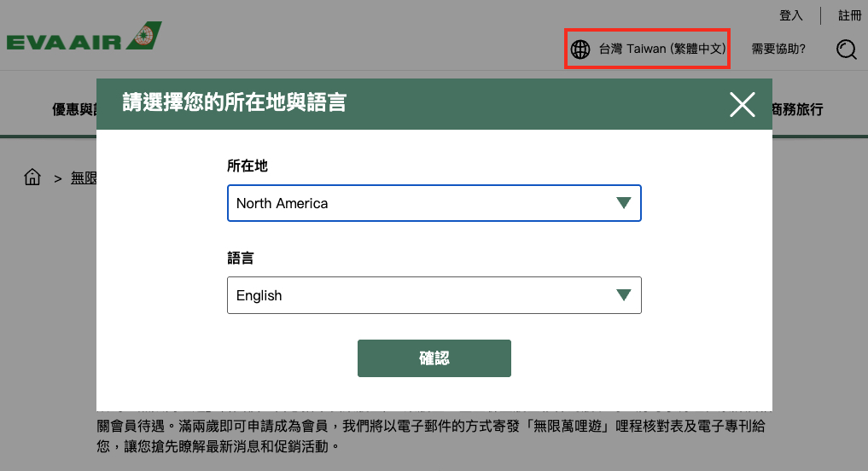Viewport: 868px width, 471px height.
Task: Click the dialog title 請選擇您的所在地與語言
Action: [234, 102]
